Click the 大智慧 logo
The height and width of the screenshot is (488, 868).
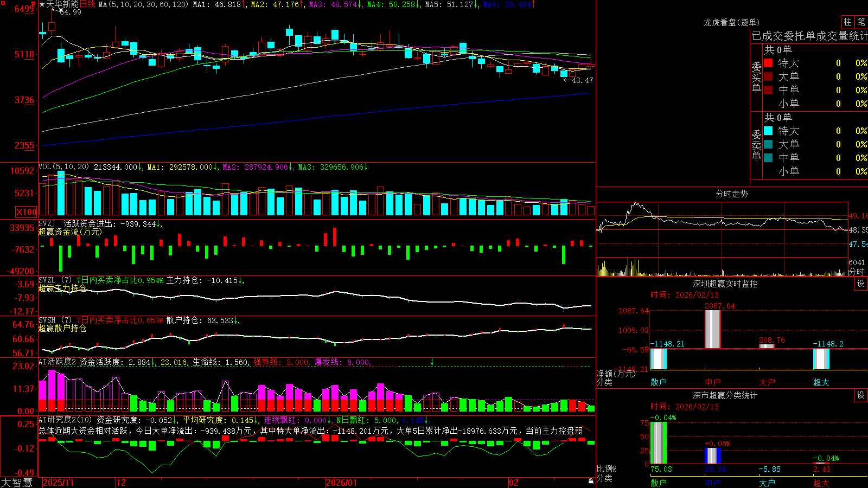pyautogui.click(x=17, y=483)
